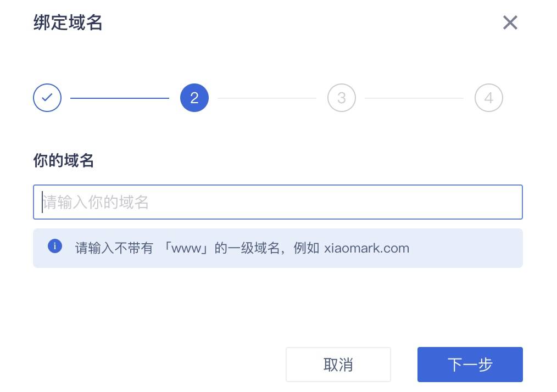Click the 绑定域名 dialog title
The width and height of the screenshot is (557, 392).
click(68, 23)
